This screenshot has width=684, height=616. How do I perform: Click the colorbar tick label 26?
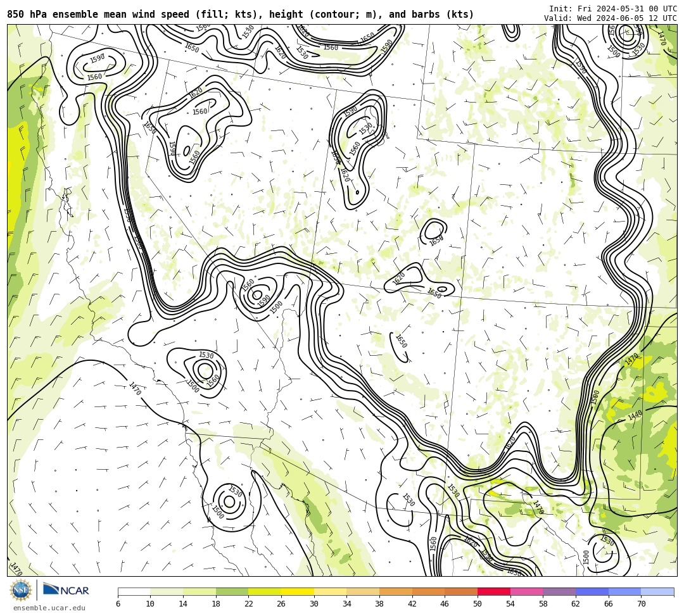281,604
